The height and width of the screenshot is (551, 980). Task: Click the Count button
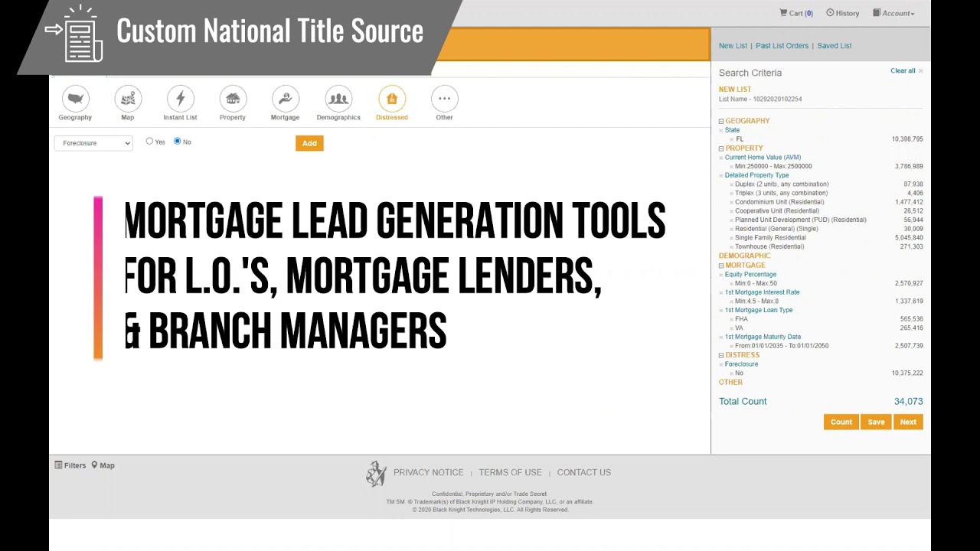841,422
